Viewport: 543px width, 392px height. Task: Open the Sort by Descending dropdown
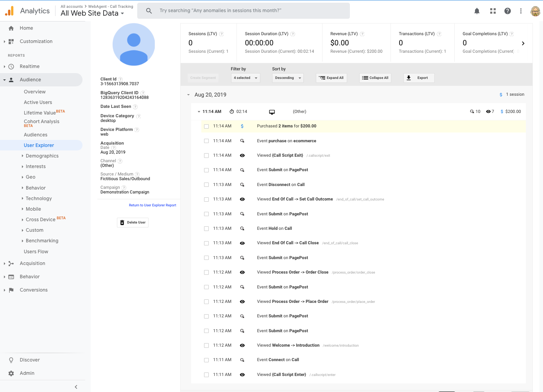click(x=288, y=78)
